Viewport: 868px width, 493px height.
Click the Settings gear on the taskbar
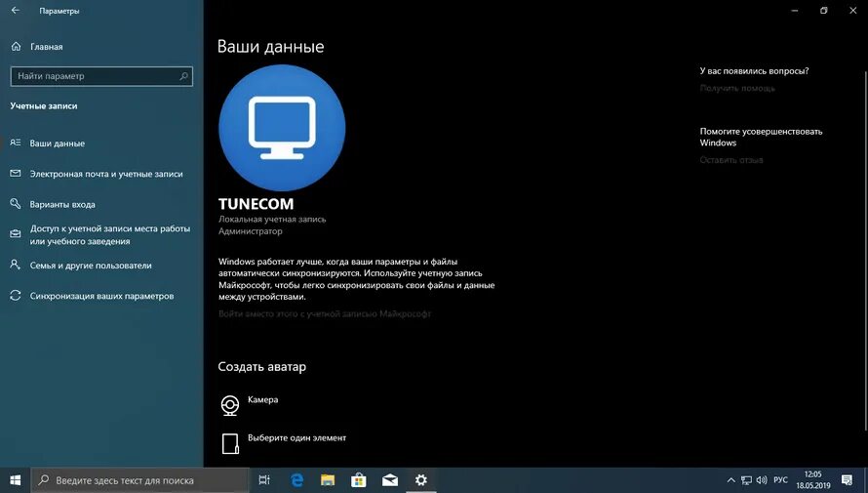tap(421, 479)
